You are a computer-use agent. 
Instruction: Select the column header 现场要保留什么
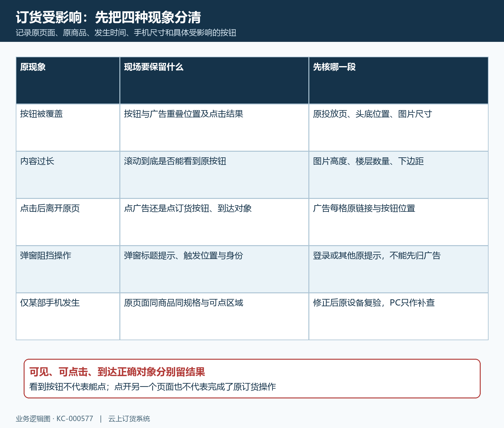[214, 80]
